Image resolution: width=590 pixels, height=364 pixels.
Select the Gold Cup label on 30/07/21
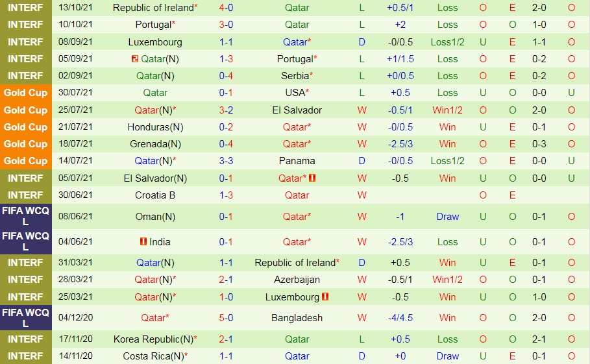tap(25, 93)
